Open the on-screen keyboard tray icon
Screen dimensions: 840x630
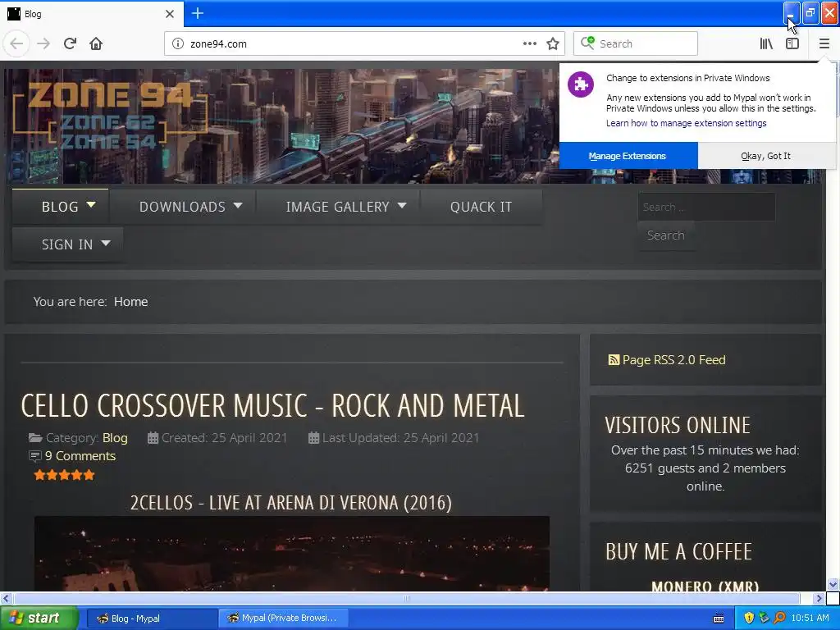719,619
